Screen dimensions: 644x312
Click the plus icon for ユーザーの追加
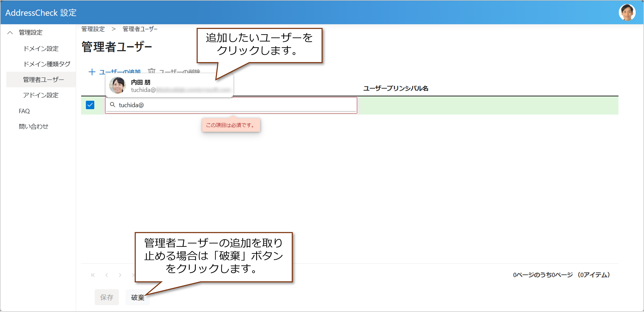point(92,72)
